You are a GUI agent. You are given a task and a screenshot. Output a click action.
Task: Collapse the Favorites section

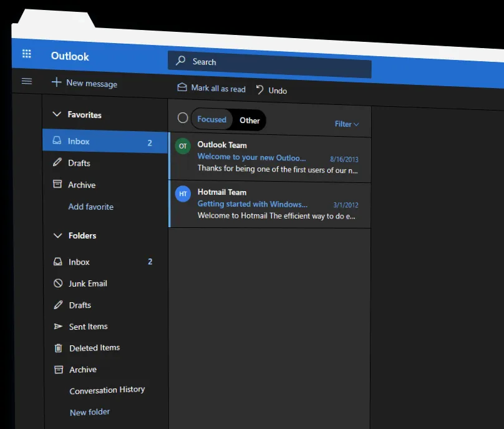point(58,115)
